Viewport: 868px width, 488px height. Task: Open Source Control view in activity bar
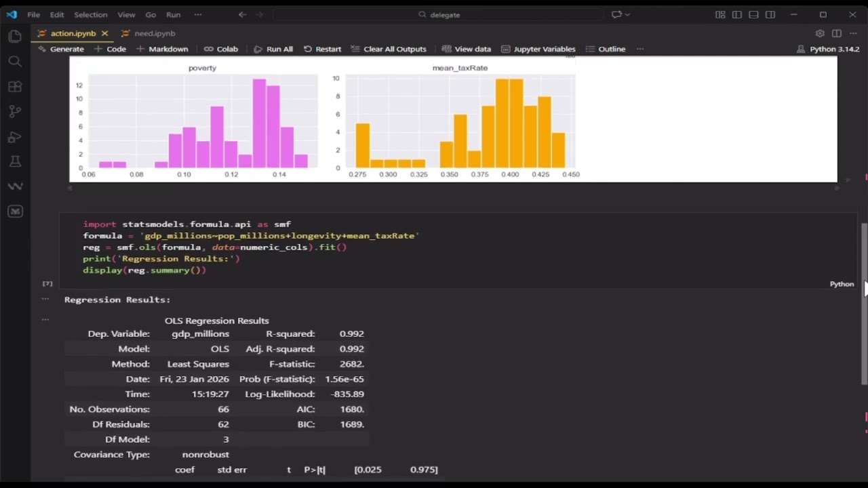[x=15, y=111]
